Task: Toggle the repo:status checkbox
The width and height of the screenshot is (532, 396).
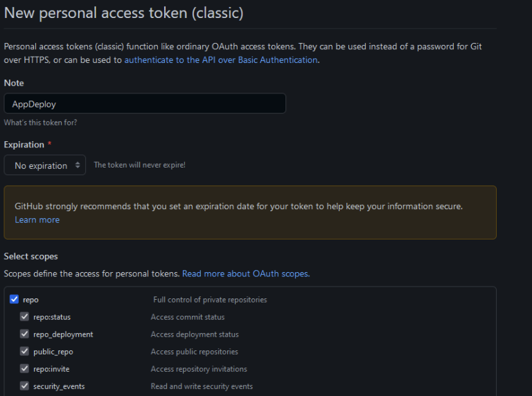Action: (x=24, y=317)
